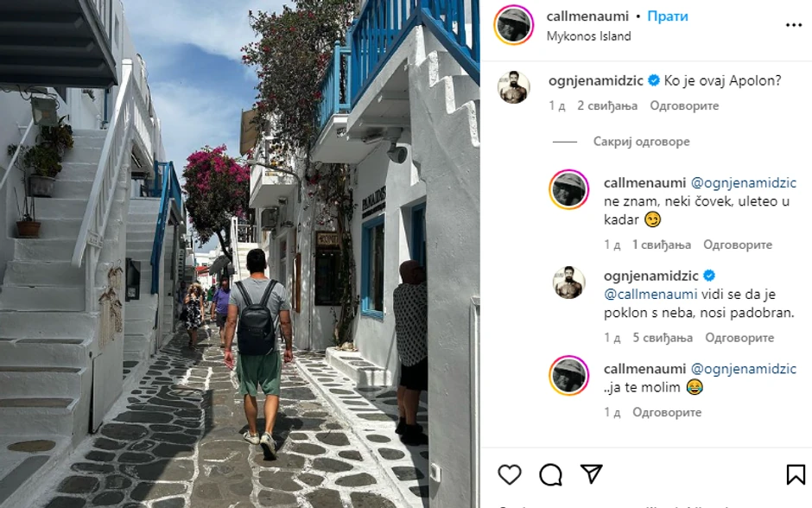Image resolution: width=812 pixels, height=508 pixels.
Task: View 5 свиђања on padobran reply
Action: point(663,338)
